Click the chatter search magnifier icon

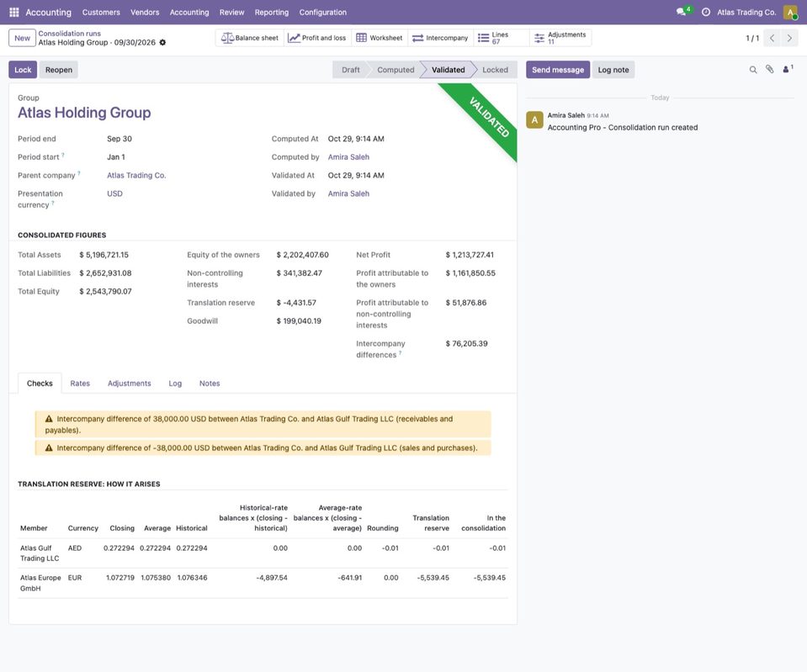753,70
